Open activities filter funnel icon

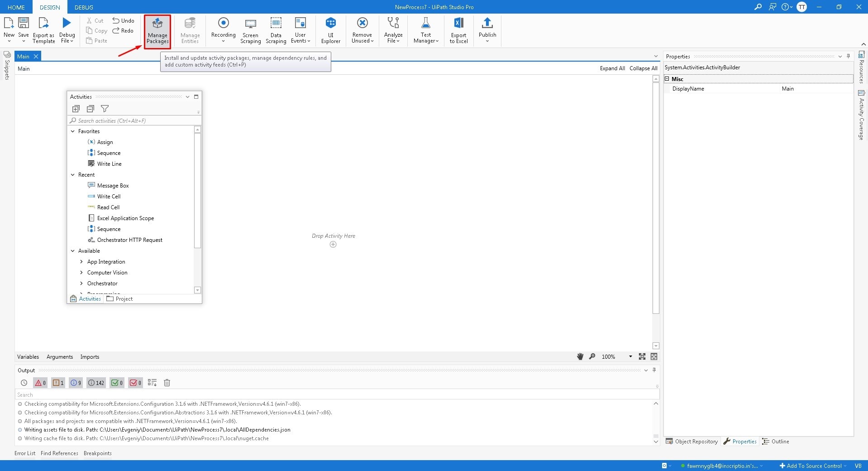[x=105, y=109]
